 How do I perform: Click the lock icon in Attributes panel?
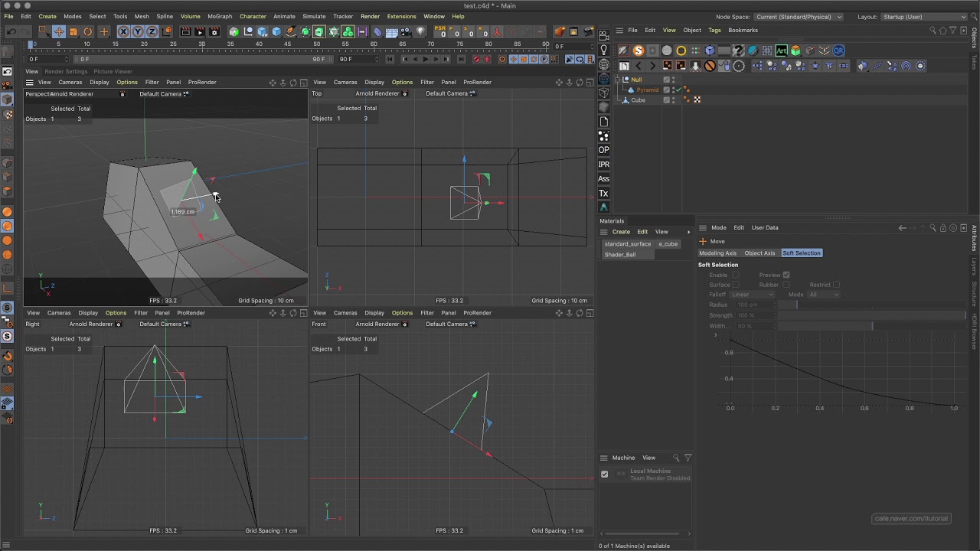point(942,227)
